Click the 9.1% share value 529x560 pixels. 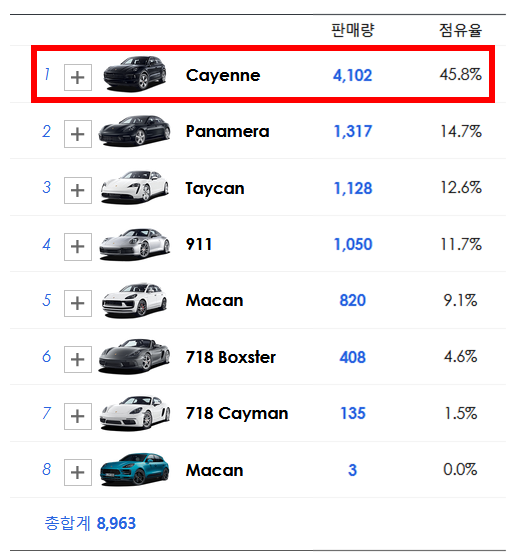click(x=460, y=300)
